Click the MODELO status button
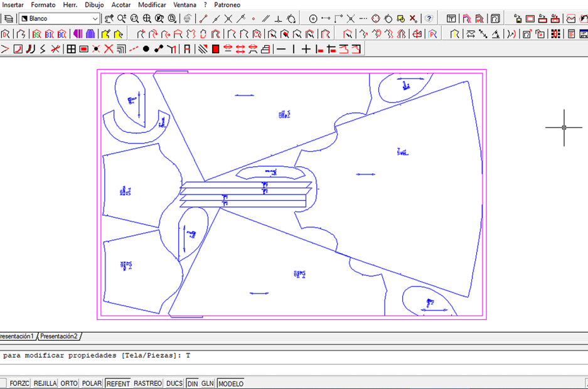Viewport: 588px width, 389px height. pos(231,383)
